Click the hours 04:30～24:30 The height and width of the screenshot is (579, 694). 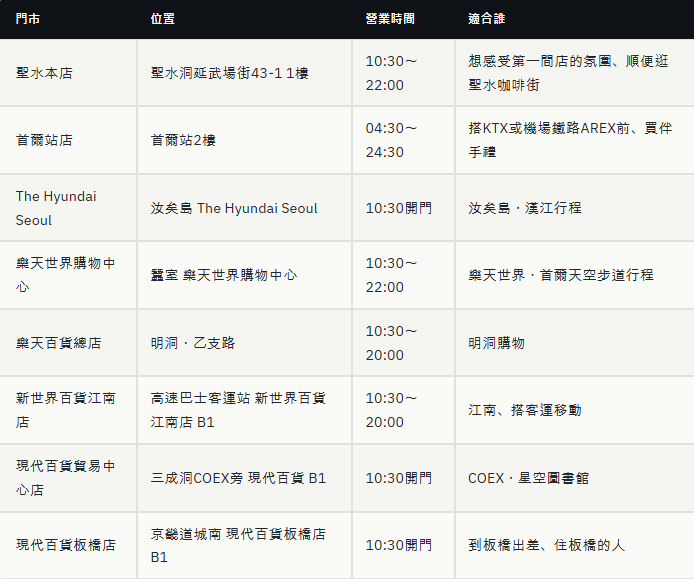point(391,140)
